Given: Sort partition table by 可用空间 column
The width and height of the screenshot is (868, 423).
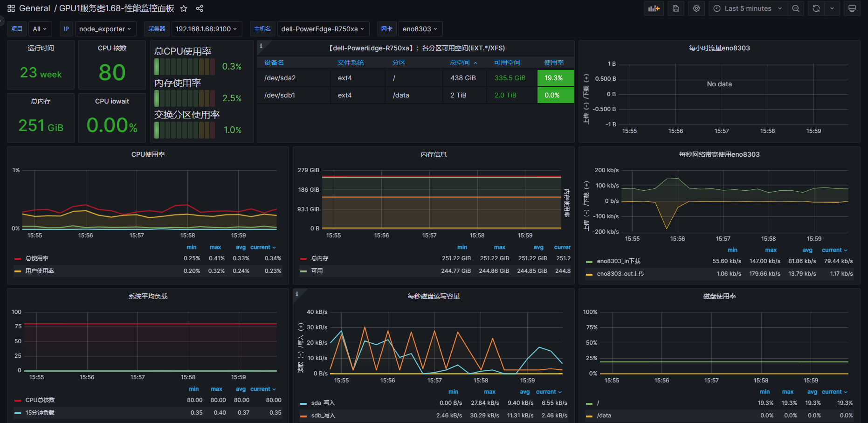Looking at the screenshot, I should click(507, 62).
